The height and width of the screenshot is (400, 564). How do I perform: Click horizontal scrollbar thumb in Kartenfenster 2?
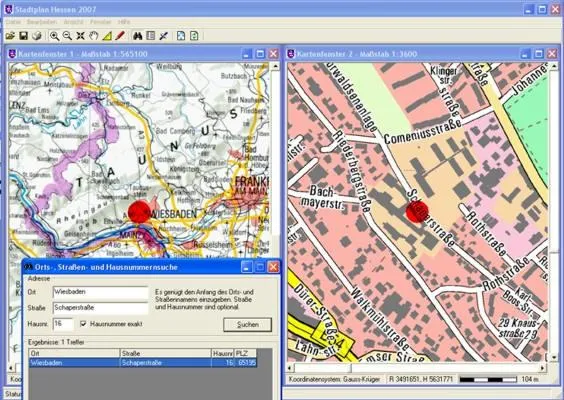(323, 368)
